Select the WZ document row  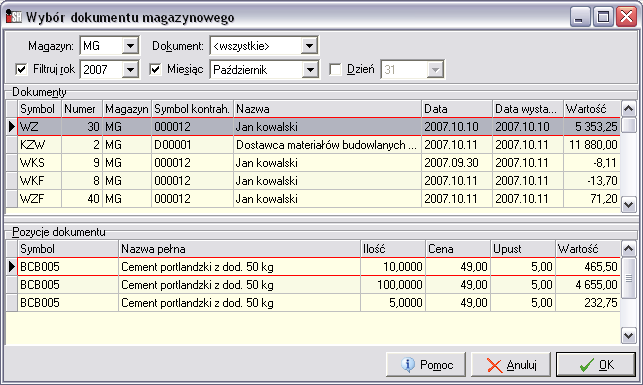coord(319,127)
